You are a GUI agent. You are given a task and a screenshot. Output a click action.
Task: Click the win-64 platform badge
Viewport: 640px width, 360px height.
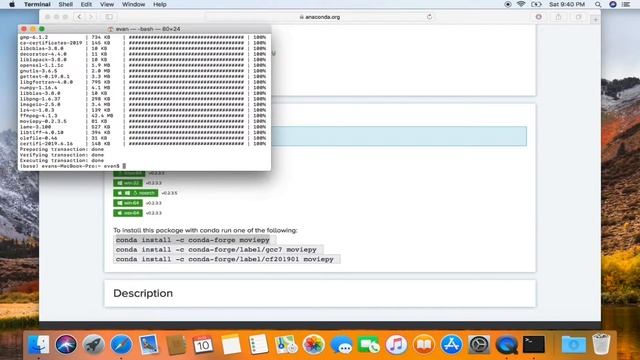tap(128, 203)
